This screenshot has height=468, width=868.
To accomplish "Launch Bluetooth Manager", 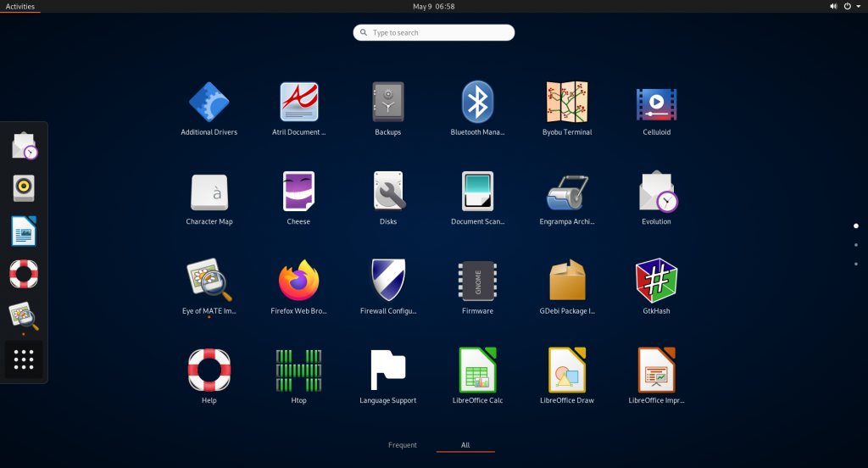I will point(477,109).
